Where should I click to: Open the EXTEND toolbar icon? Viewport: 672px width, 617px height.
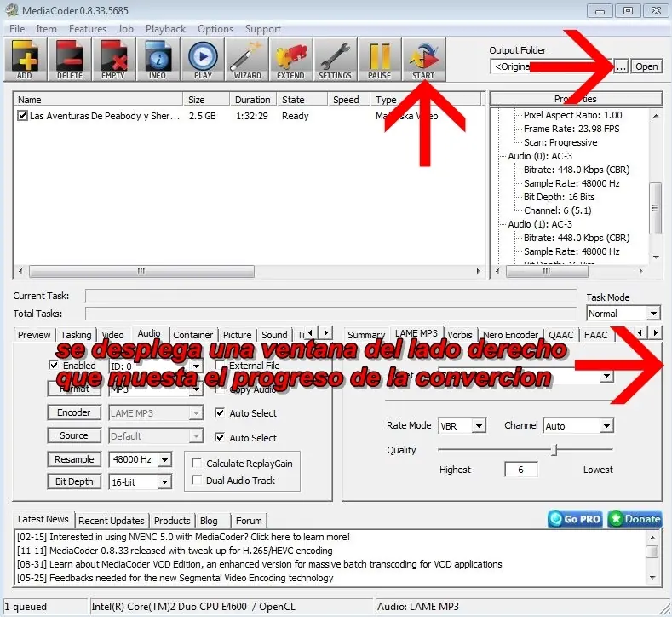(x=291, y=59)
